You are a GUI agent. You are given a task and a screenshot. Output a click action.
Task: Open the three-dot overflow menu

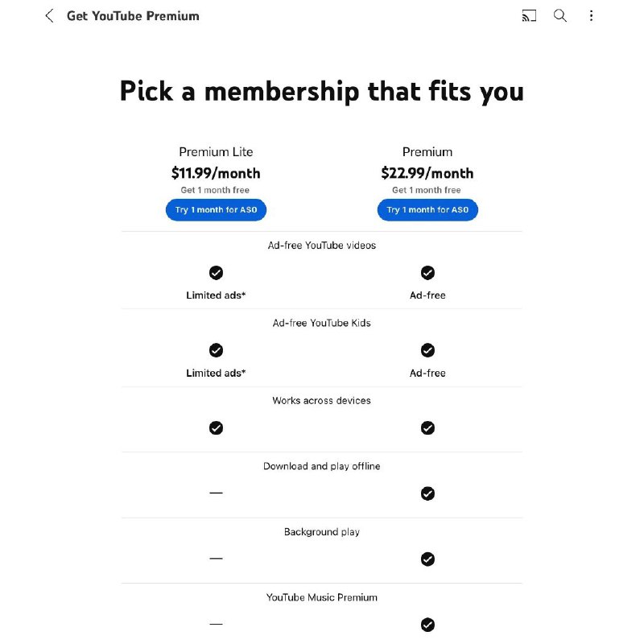591,15
